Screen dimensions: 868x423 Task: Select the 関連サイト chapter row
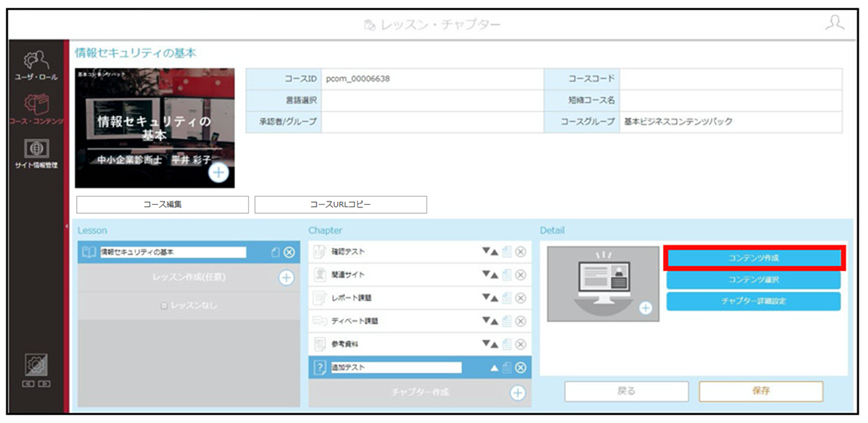(x=420, y=275)
